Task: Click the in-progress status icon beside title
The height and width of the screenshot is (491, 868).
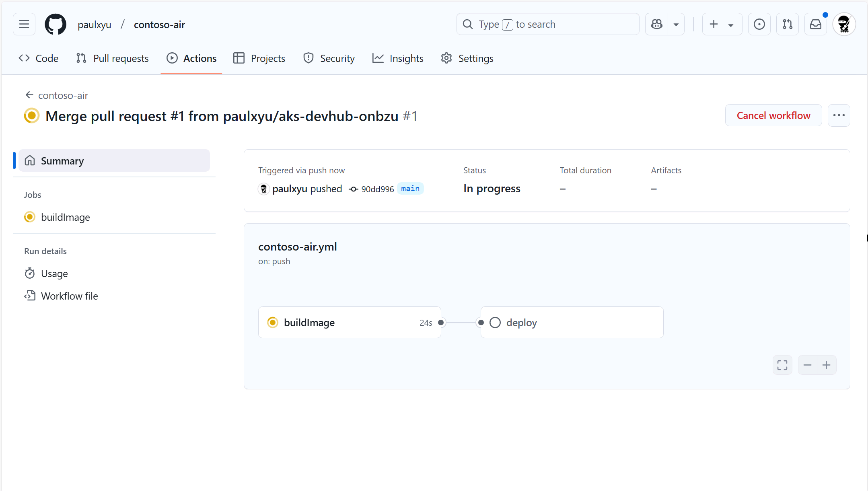Action: coord(31,116)
